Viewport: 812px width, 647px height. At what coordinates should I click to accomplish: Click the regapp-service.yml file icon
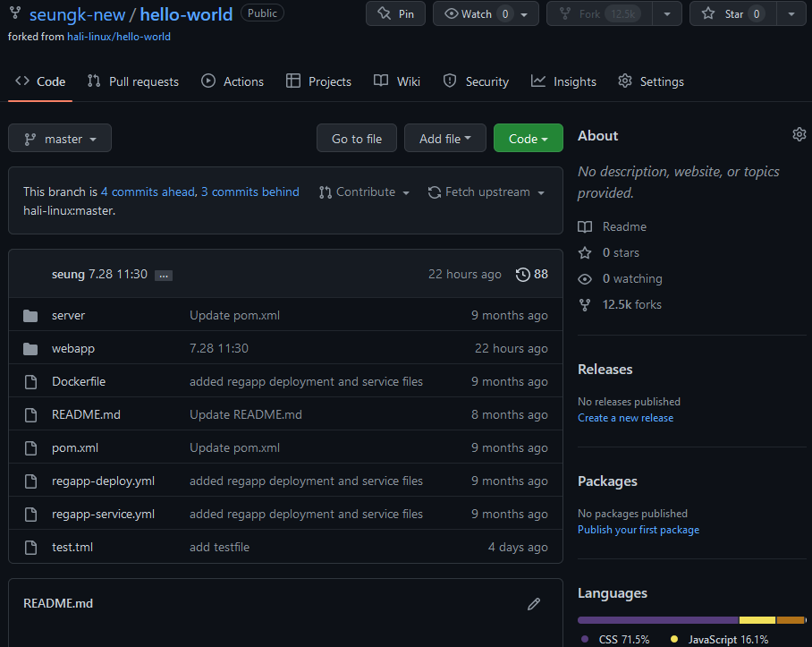pyautogui.click(x=30, y=515)
